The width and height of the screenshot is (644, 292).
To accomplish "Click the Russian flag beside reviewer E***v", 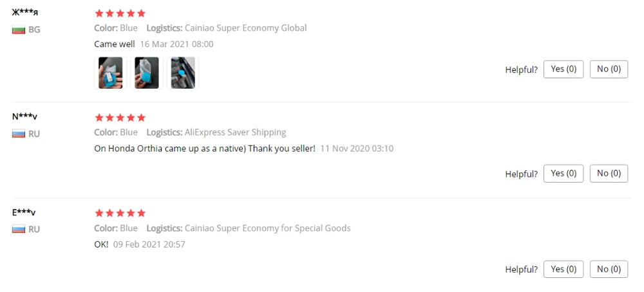I will coord(19,229).
